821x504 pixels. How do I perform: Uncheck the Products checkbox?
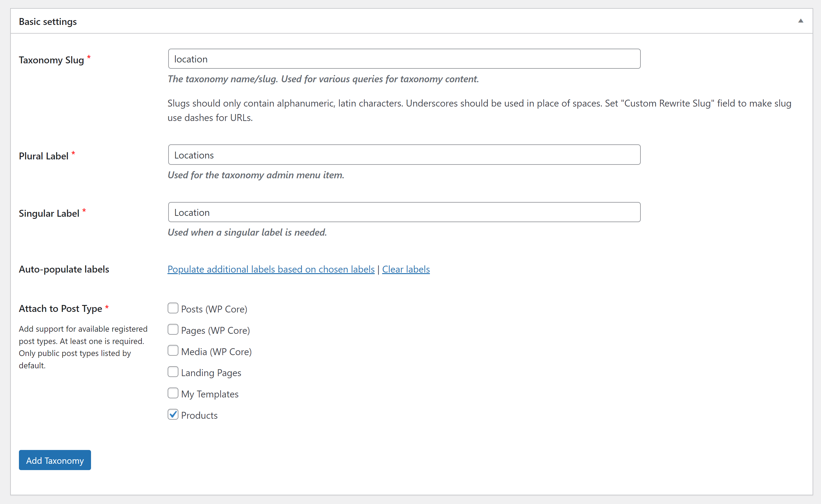point(173,414)
